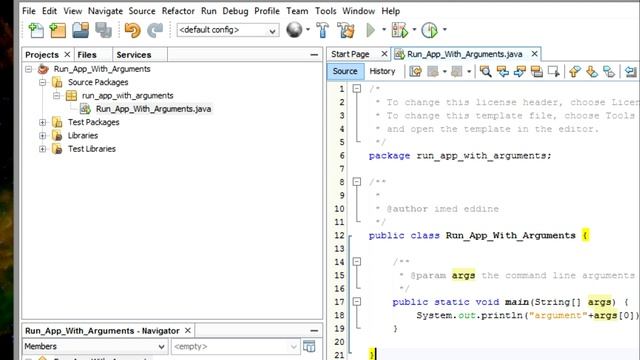
Task: Click the globe browser icon
Action: (294, 30)
